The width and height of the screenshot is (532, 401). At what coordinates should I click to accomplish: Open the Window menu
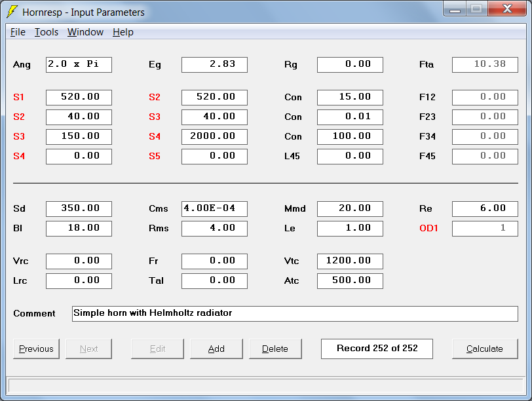coord(85,32)
